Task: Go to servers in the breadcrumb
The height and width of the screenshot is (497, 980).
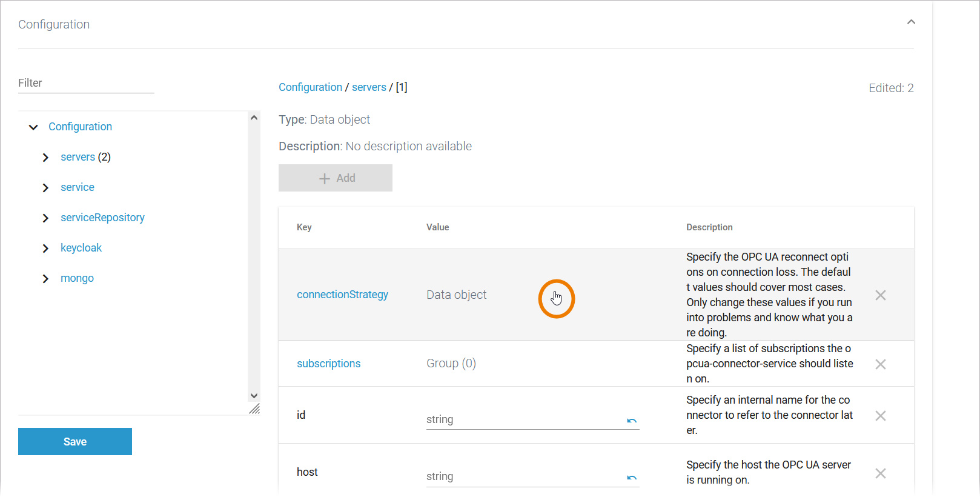Action: [x=369, y=87]
